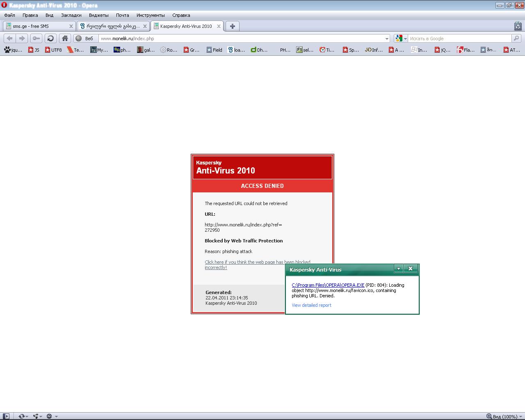The height and width of the screenshot is (420, 525).
Task: Open the Закладки menu
Action: click(71, 15)
